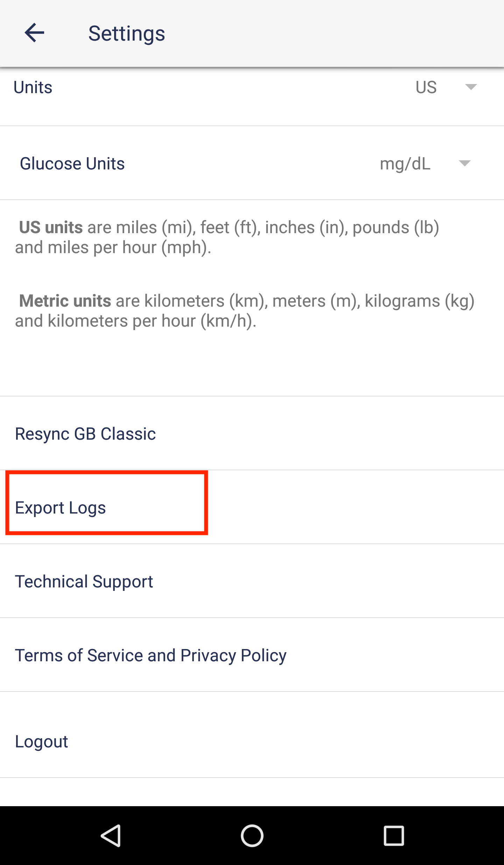Open Technical Support

point(252,581)
